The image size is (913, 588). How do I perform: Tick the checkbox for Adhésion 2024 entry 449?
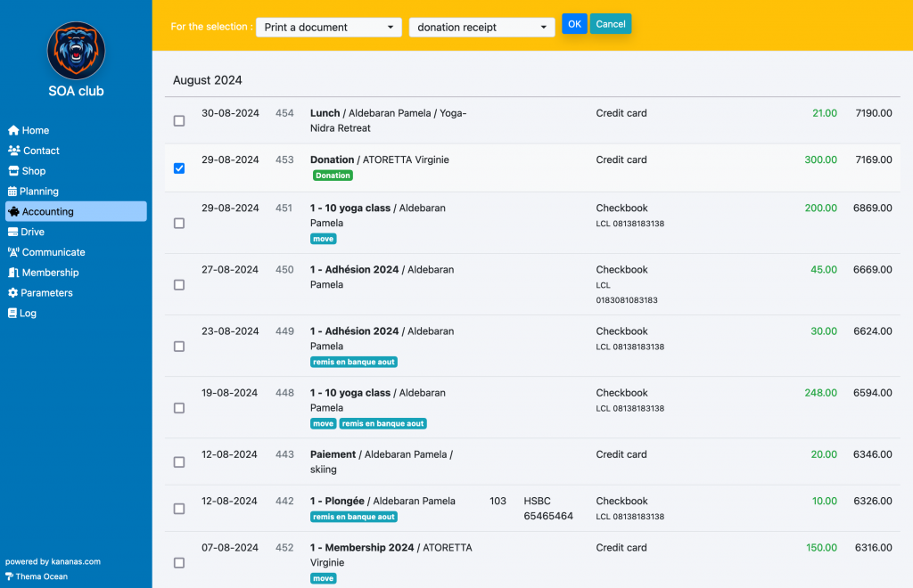point(179,347)
